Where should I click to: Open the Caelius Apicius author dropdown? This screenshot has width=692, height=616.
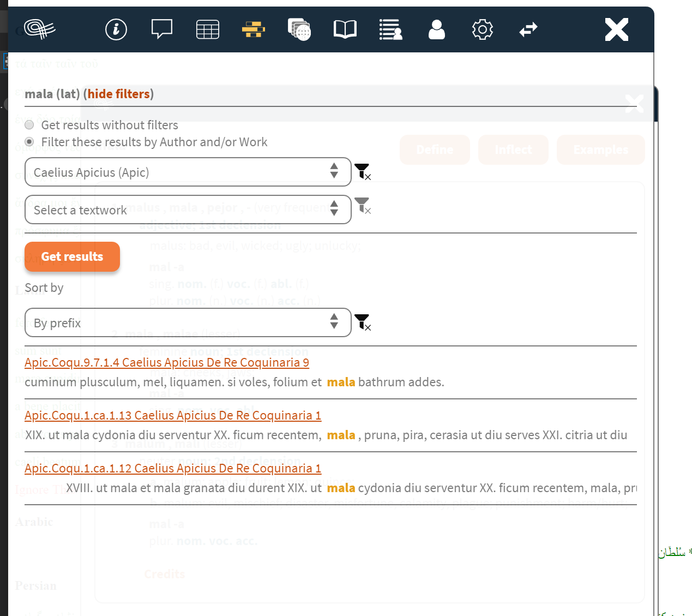tap(188, 171)
